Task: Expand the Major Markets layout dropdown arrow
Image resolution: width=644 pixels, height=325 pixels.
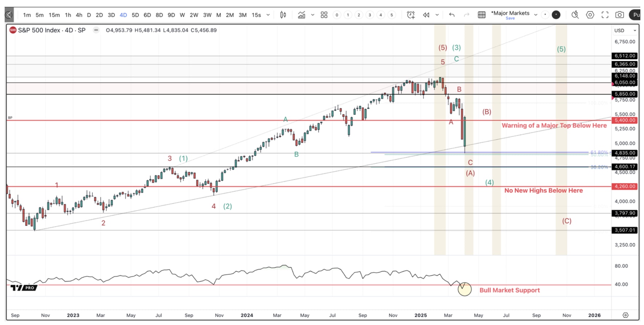Action: point(536,15)
